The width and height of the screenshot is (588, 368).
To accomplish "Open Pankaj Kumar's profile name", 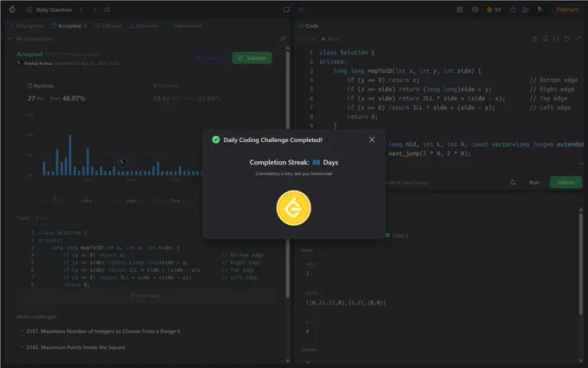I will [x=38, y=63].
